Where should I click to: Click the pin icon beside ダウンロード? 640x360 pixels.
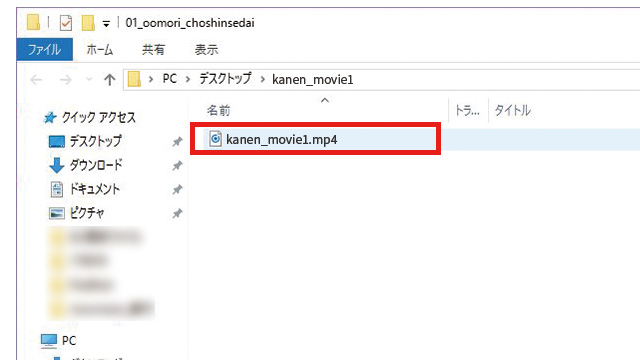point(177,165)
